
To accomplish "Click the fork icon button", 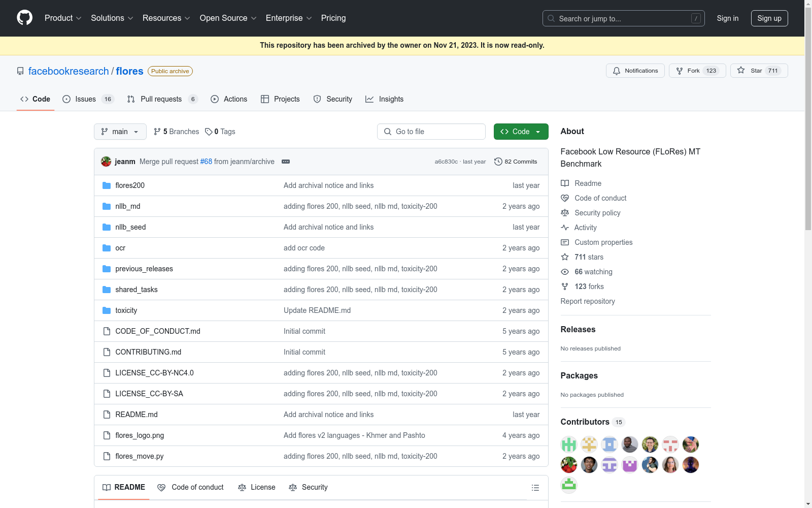I will click(697, 71).
